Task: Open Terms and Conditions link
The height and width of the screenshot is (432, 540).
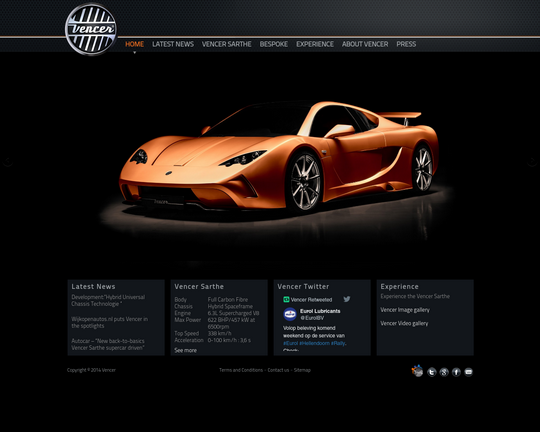Action: click(241, 370)
